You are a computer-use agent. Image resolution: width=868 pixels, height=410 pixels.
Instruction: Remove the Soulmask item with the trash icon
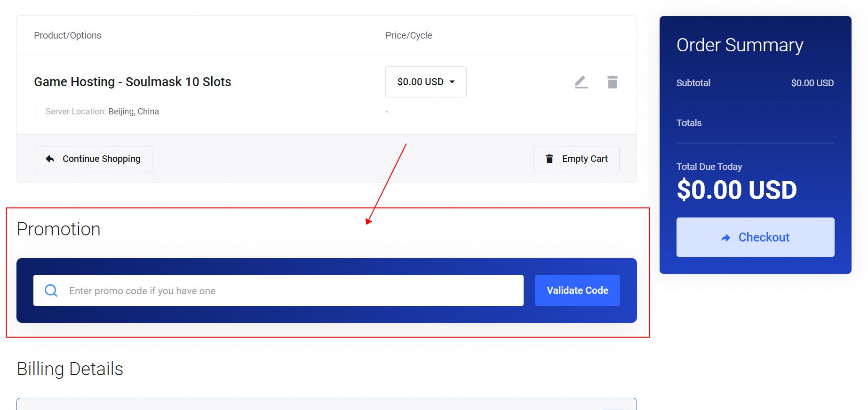click(x=612, y=82)
